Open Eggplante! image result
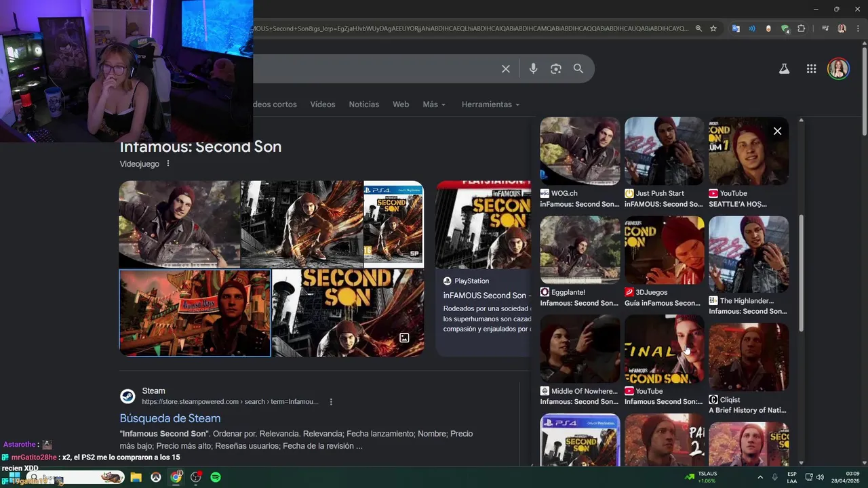This screenshot has width=868, height=488. 580,262
